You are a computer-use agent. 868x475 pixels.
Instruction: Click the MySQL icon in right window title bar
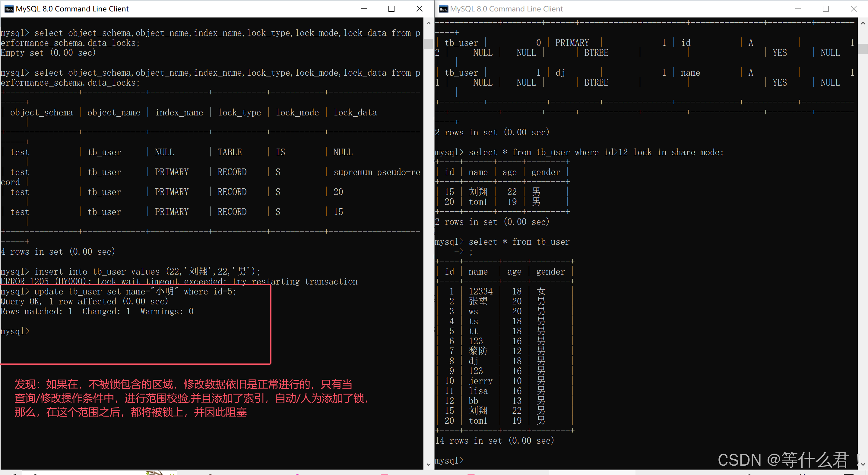pyautogui.click(x=443, y=9)
